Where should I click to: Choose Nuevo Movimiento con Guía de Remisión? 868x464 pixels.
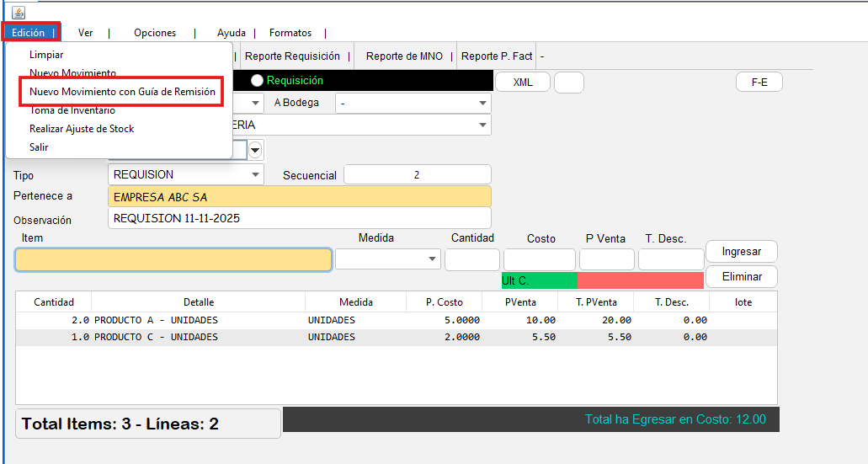click(122, 92)
